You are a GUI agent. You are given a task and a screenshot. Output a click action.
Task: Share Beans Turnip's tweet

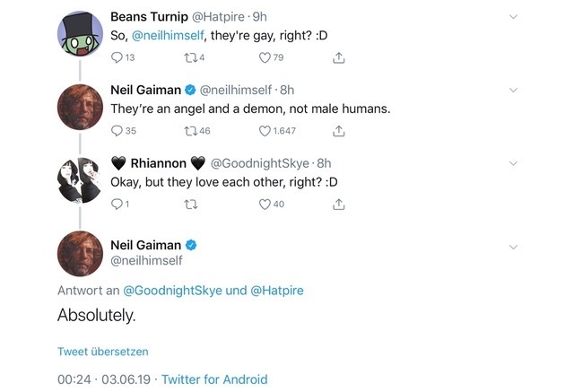[338, 58]
